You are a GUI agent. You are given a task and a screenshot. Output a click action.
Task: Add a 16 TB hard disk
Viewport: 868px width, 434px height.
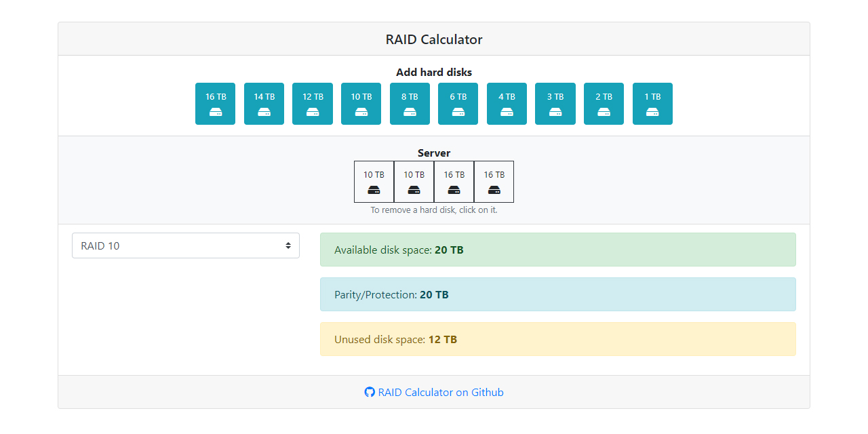click(215, 104)
